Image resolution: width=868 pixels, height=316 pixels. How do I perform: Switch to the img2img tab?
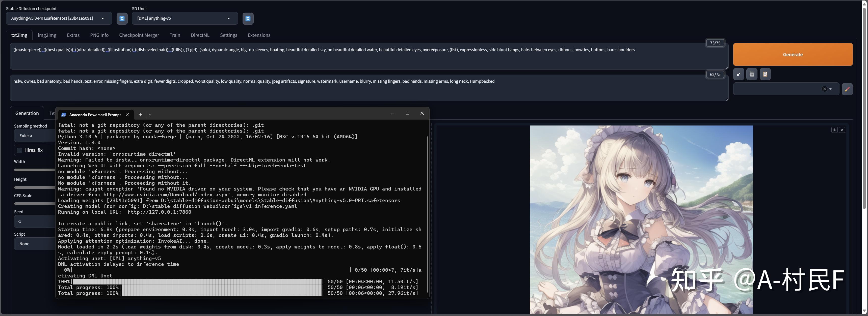point(47,35)
